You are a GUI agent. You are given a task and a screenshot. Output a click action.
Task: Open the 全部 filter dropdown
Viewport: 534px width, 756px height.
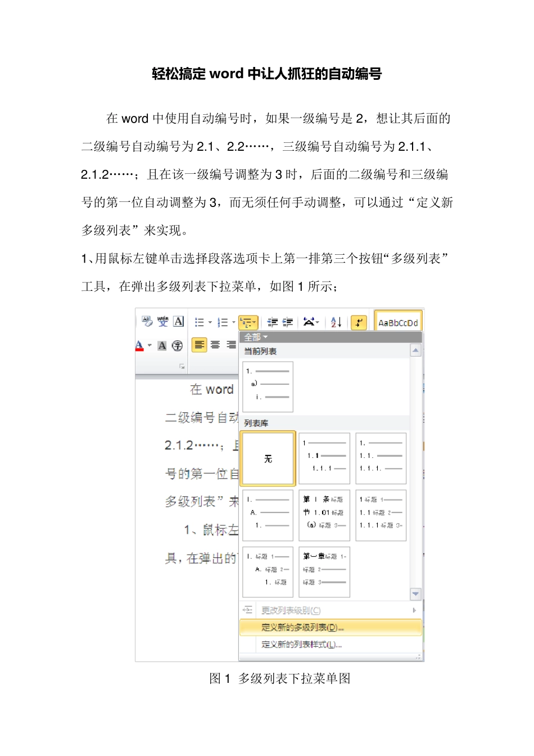pos(256,337)
